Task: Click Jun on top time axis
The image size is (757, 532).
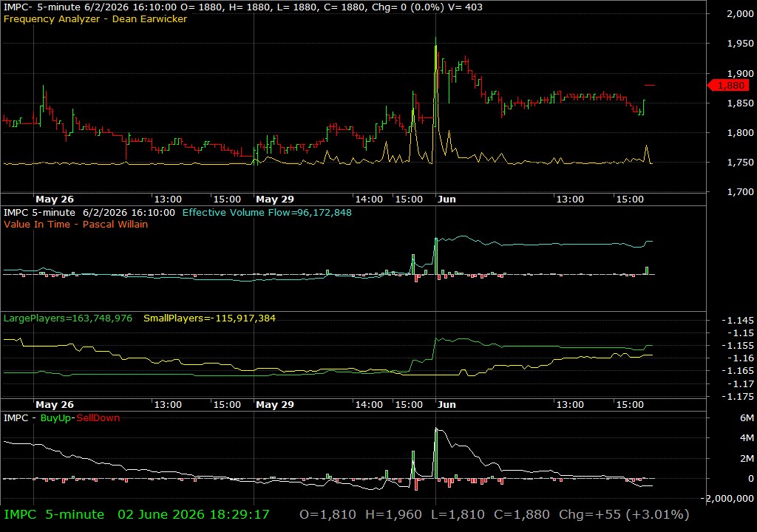Action: click(447, 199)
